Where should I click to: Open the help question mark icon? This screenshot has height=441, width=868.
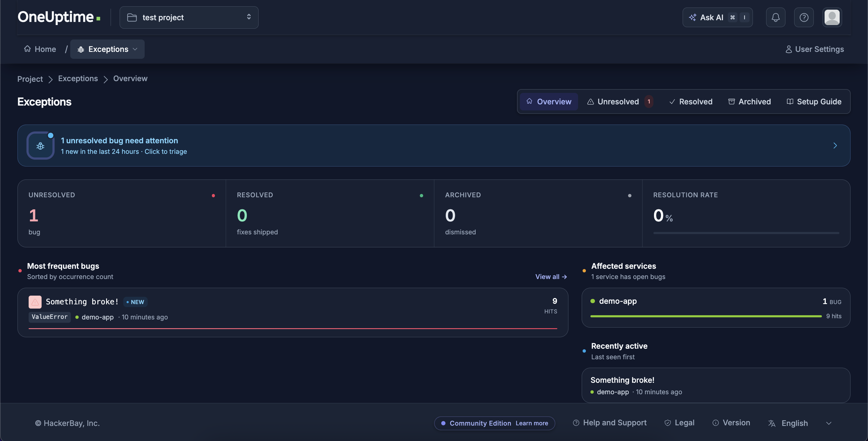tap(804, 17)
